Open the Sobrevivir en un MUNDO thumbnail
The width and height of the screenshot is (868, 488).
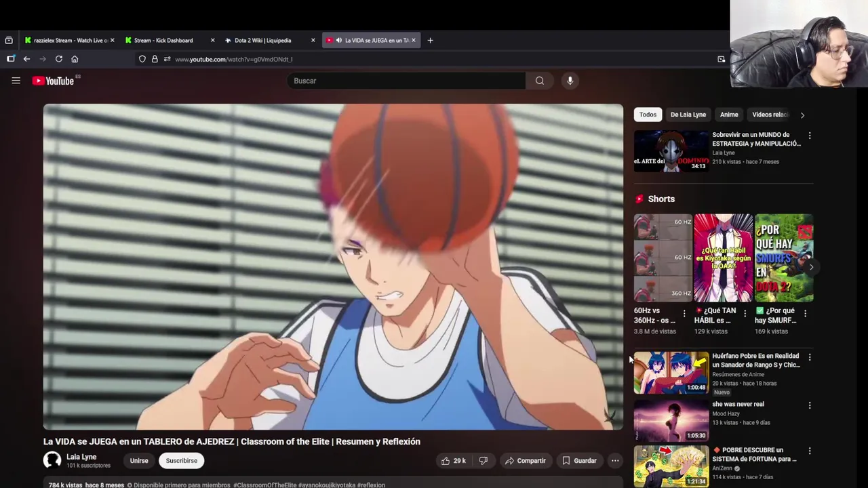tap(671, 151)
